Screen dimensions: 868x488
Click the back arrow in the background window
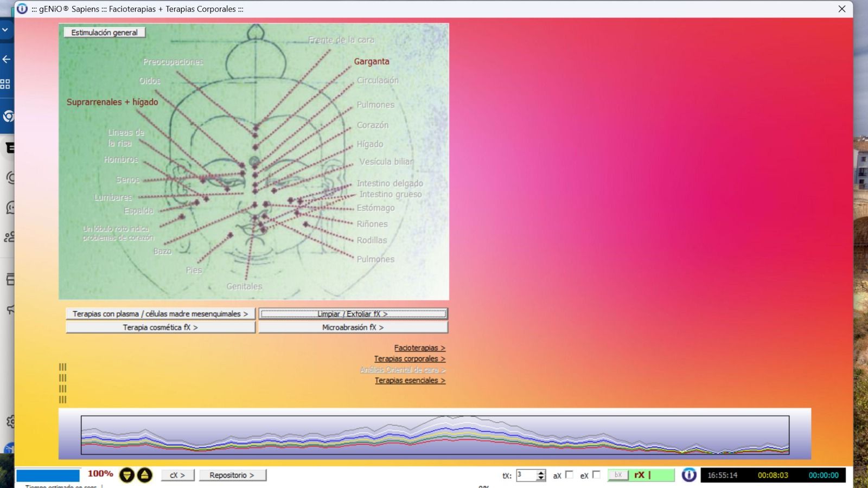click(x=7, y=59)
